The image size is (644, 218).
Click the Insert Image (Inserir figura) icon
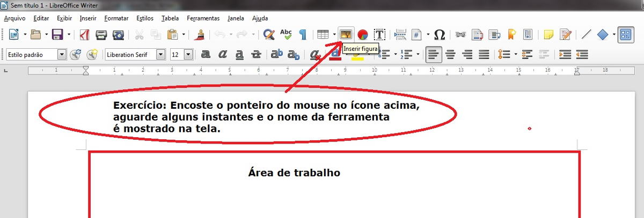coord(346,35)
